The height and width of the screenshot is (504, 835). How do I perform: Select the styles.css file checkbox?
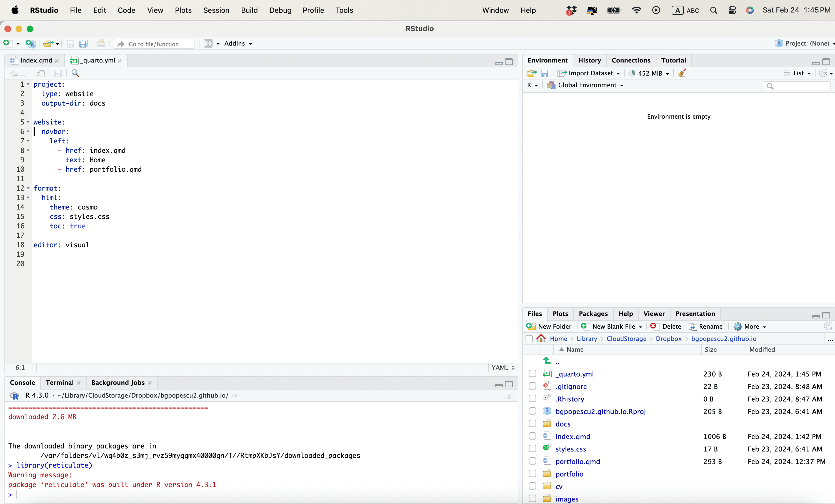click(532, 449)
